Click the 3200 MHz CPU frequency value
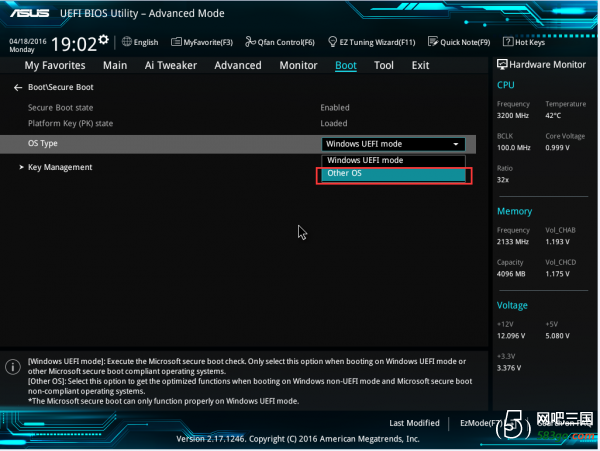This screenshot has height=451, width=600. (513, 116)
